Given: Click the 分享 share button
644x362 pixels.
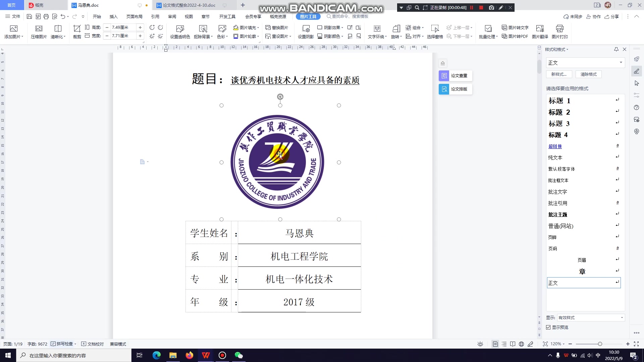Looking at the screenshot, I should (x=611, y=16).
